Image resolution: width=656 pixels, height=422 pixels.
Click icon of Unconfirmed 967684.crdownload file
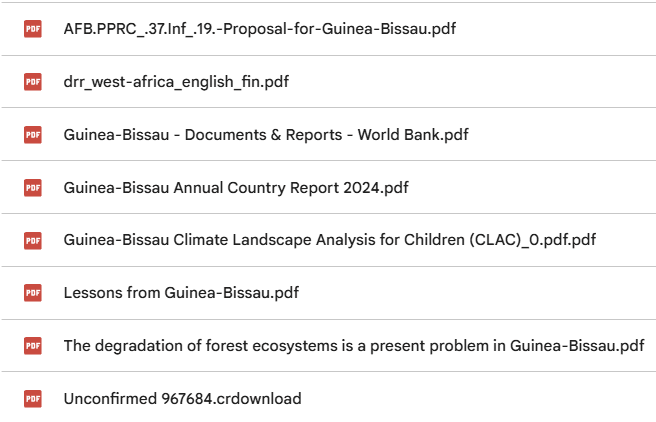tap(33, 399)
